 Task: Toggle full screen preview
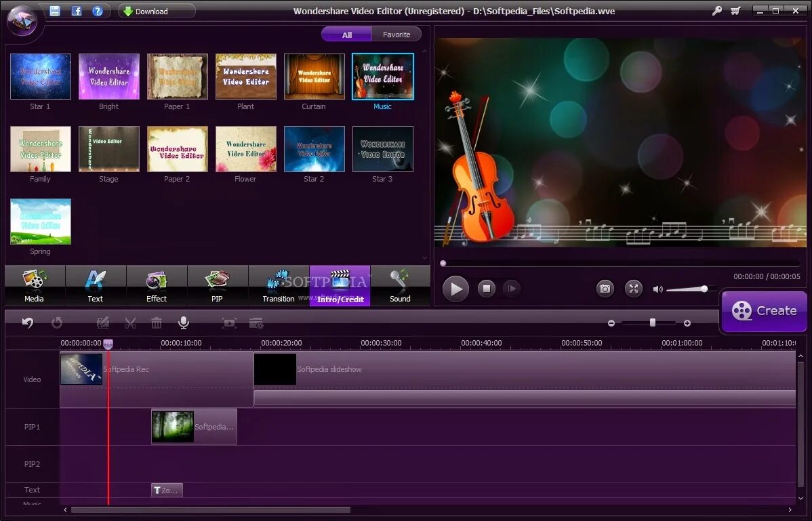point(633,289)
